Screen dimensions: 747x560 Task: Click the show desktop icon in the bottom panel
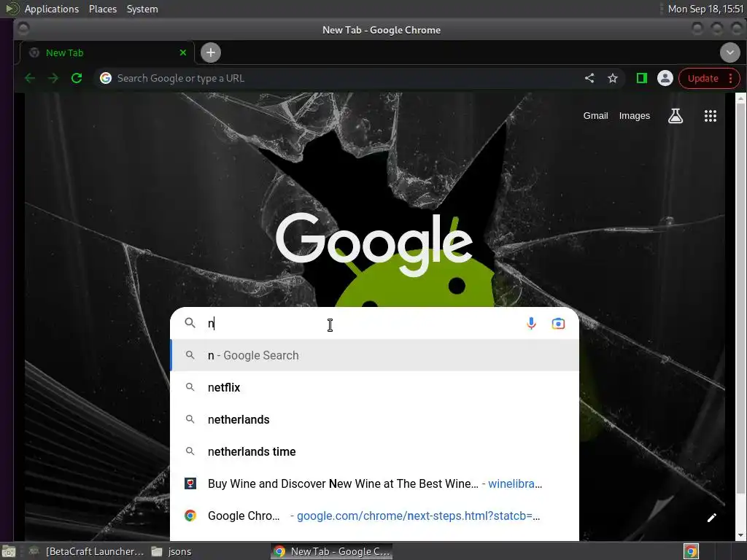(9, 551)
